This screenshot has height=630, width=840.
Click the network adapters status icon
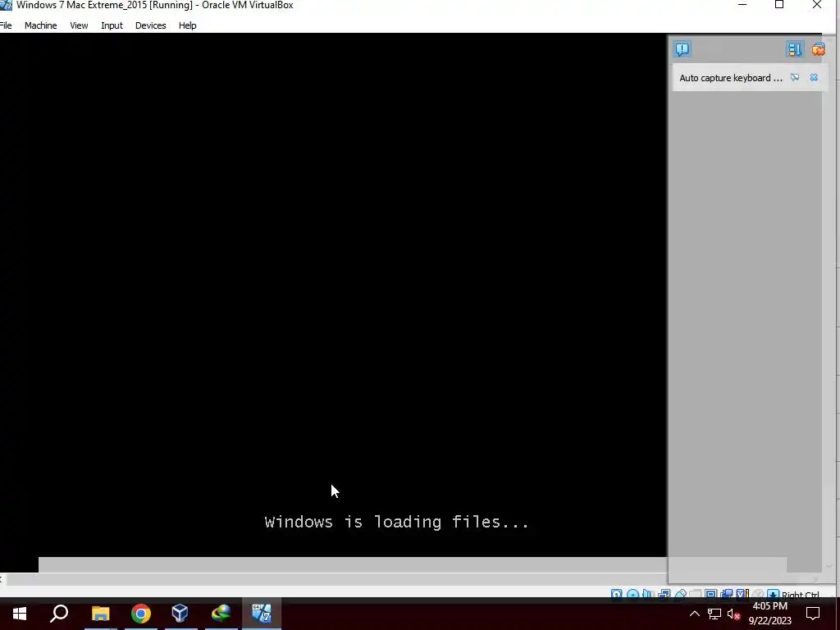(x=664, y=594)
